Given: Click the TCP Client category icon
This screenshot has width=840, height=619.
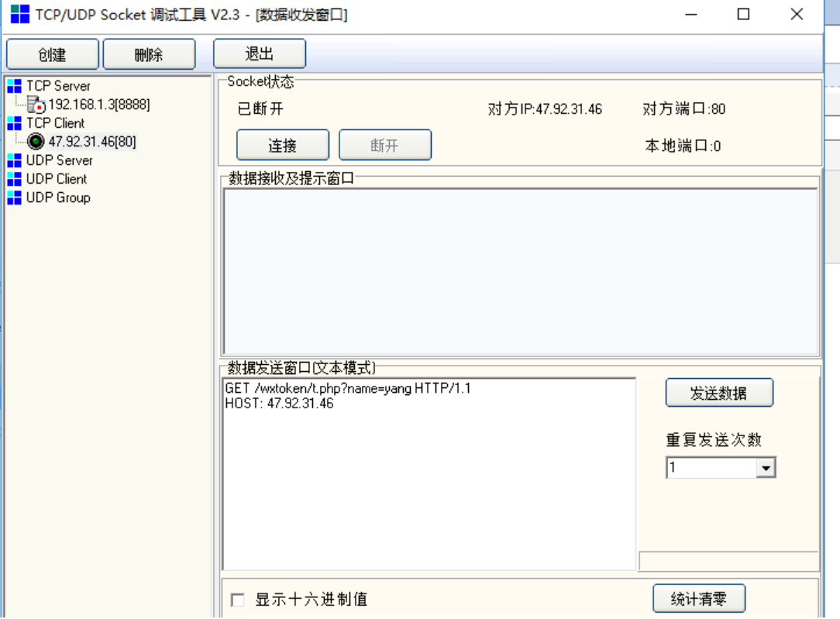Looking at the screenshot, I should [x=14, y=123].
